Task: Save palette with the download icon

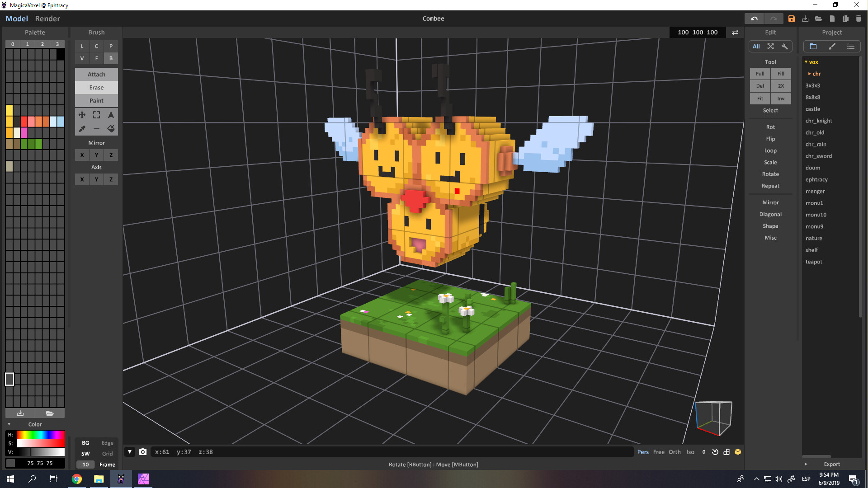Action: click(x=20, y=413)
